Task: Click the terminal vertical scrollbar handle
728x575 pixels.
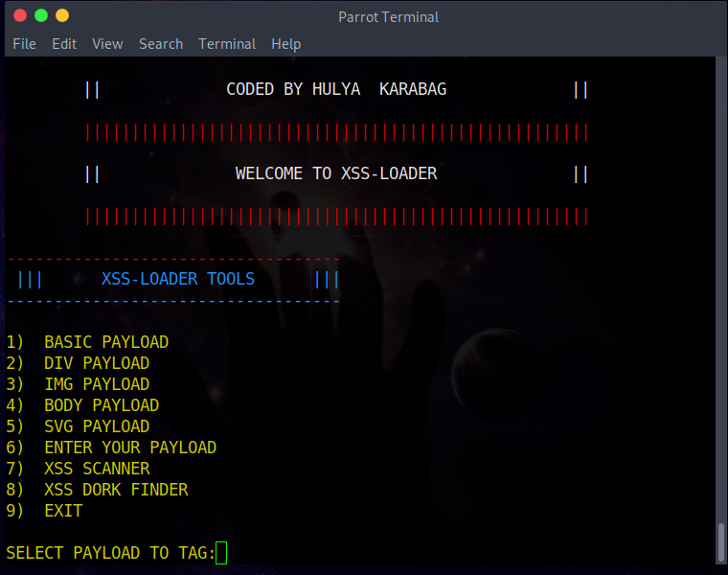Action: 721,542
